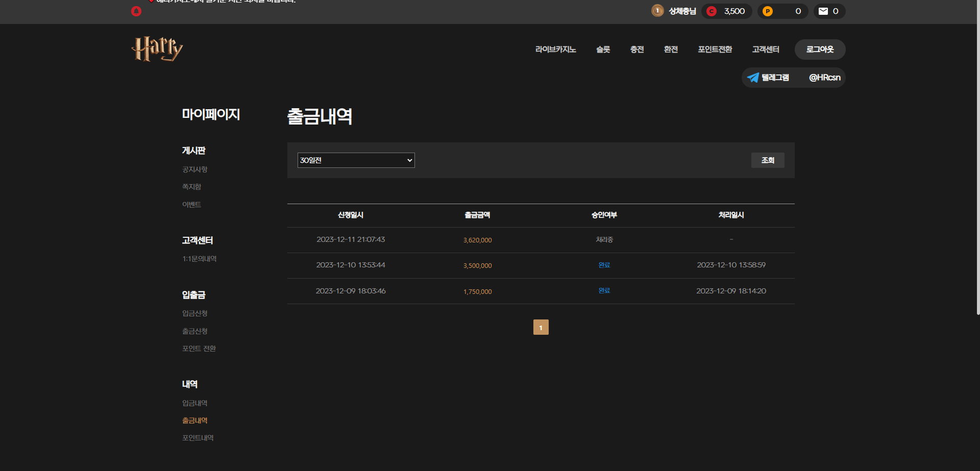Open the 슬롯 menu item
Image resolution: width=980 pixels, height=471 pixels.
click(x=603, y=49)
